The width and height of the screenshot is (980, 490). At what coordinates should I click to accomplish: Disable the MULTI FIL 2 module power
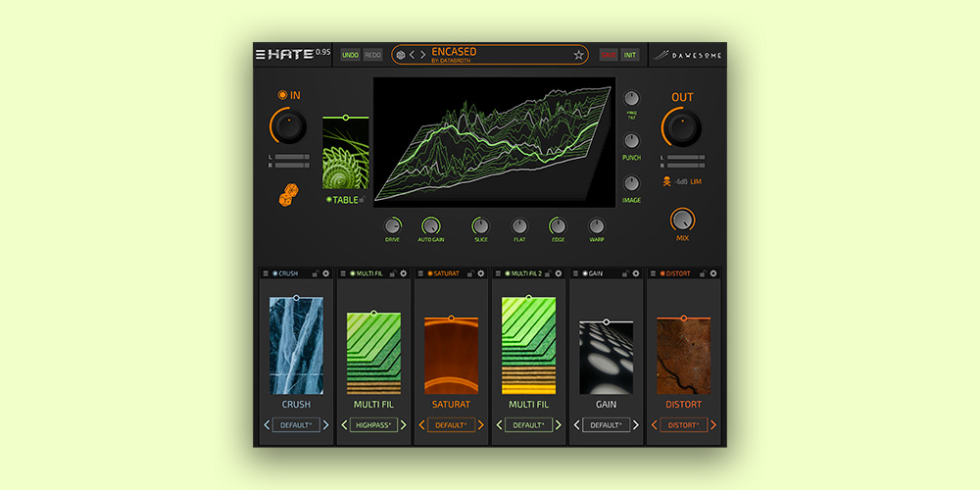click(508, 273)
